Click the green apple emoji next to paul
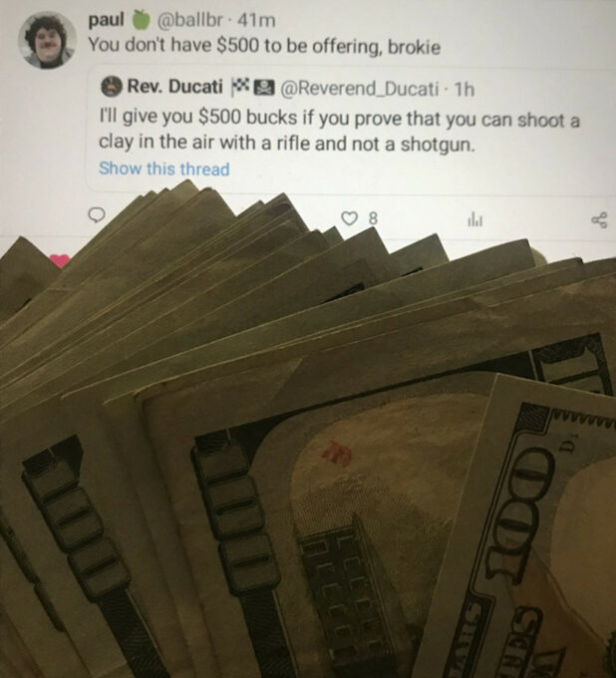 click(141, 20)
